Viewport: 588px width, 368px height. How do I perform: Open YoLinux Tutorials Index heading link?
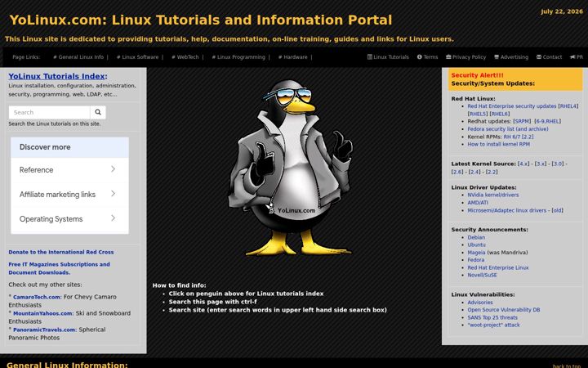(x=58, y=76)
